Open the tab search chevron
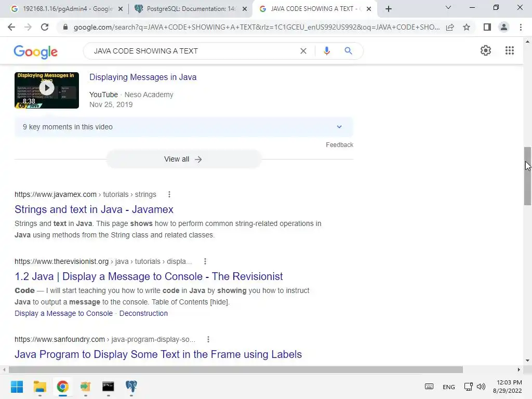This screenshot has width=532, height=399. (x=448, y=7)
